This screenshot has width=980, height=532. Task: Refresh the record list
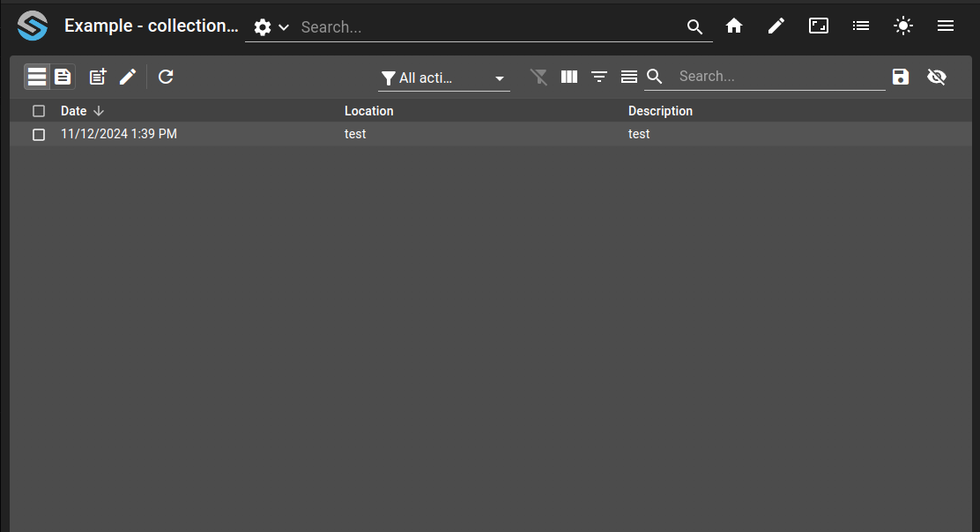tap(166, 77)
